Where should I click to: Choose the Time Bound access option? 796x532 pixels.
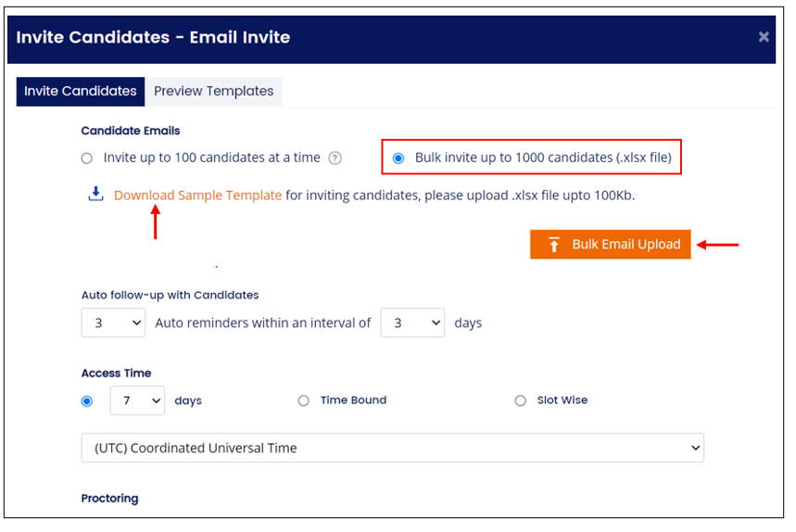pos(304,401)
